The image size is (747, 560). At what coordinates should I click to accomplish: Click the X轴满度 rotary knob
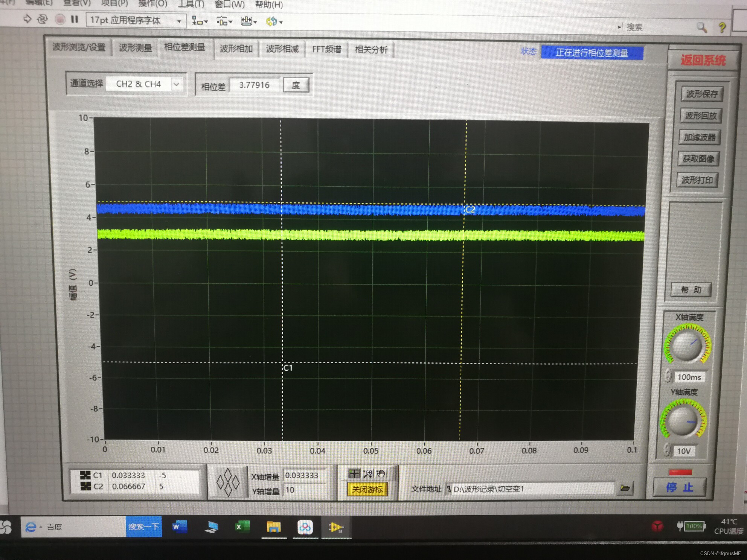[x=687, y=345]
